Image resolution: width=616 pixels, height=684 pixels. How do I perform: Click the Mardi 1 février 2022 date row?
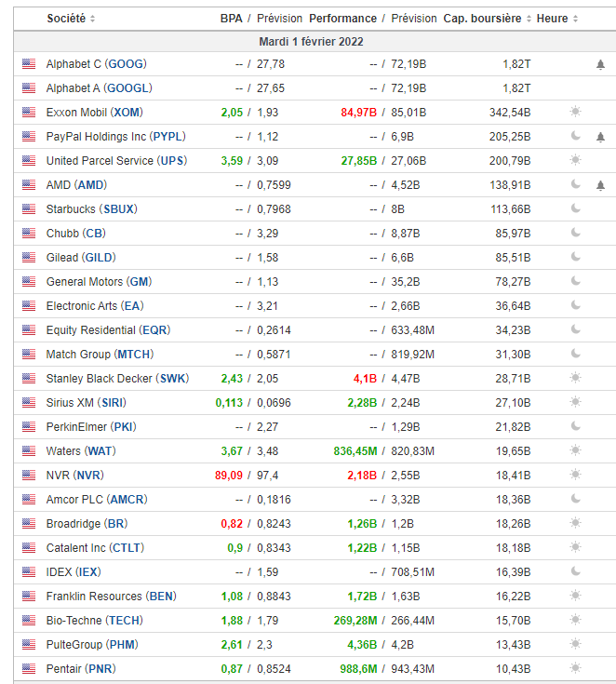311,42
